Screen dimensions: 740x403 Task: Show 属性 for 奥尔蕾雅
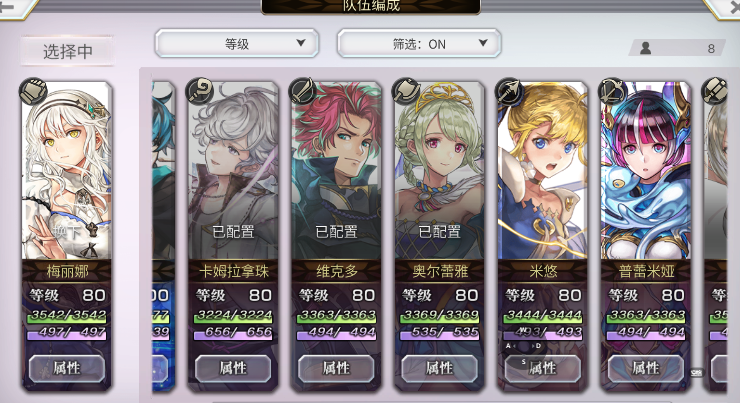pyautogui.click(x=439, y=368)
